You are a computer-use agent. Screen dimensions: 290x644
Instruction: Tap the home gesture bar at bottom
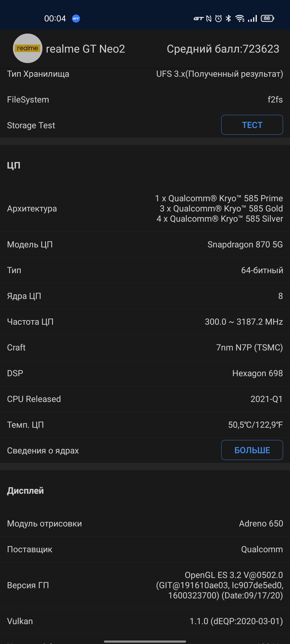(x=145, y=642)
